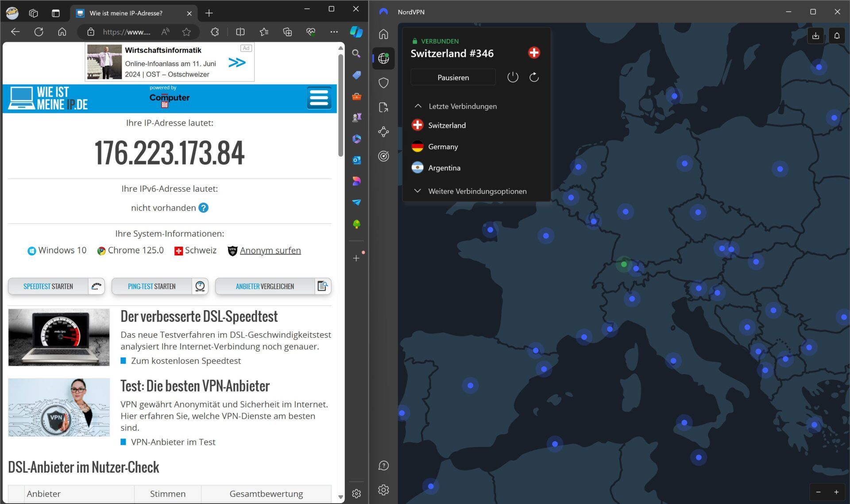The width and height of the screenshot is (850, 504).
Task: Open NordVPN help chat icon
Action: click(383, 466)
